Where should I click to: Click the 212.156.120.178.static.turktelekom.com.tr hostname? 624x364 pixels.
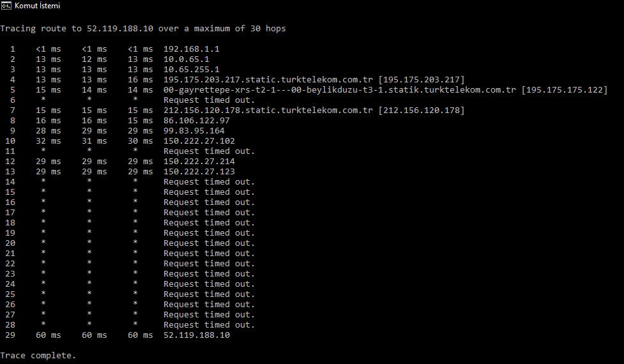coord(268,110)
